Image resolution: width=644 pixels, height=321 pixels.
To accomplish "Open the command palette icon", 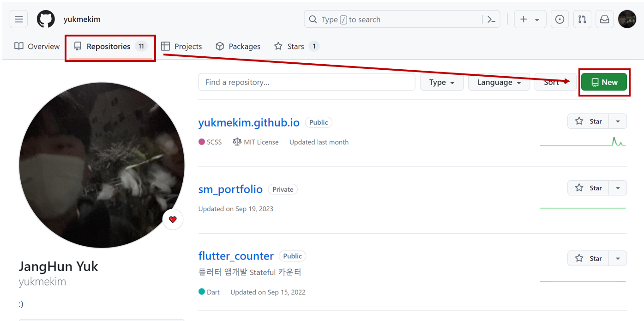I will pos(491,19).
